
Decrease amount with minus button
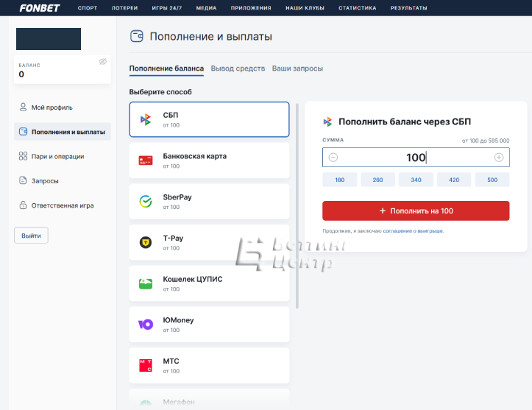333,158
